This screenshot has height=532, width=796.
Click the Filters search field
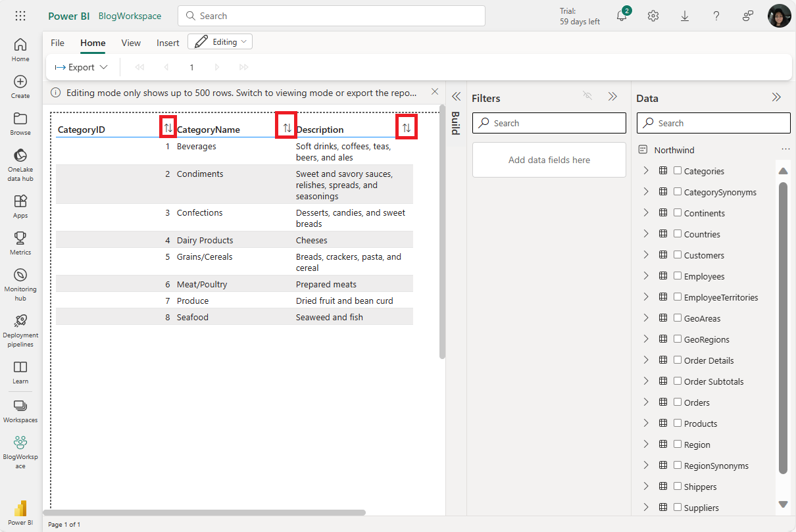coord(549,123)
